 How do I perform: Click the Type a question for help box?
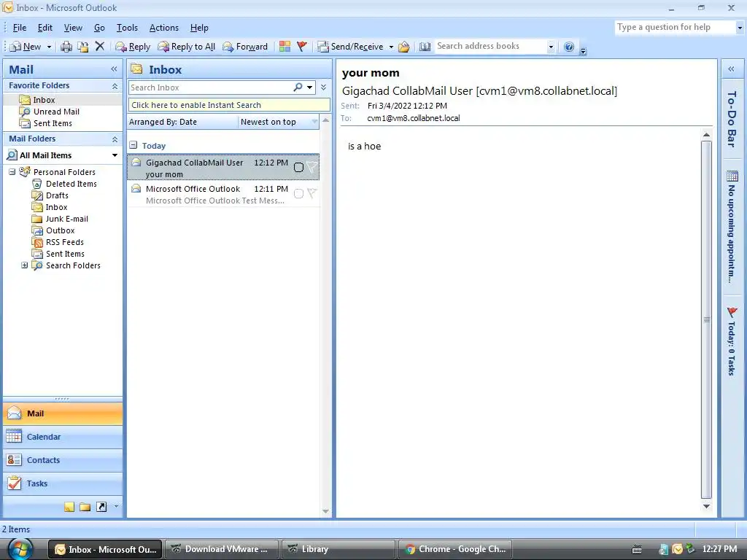pos(675,27)
